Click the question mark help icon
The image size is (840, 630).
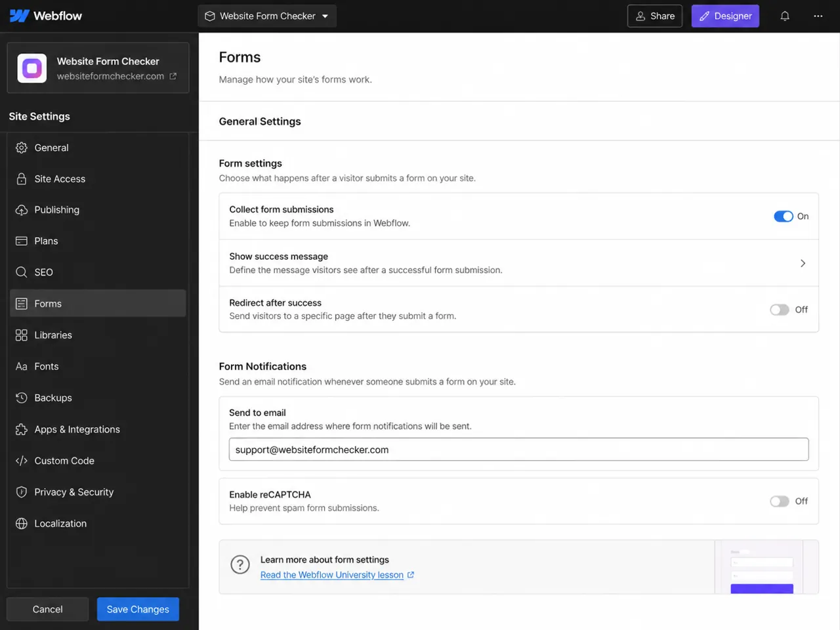click(240, 564)
